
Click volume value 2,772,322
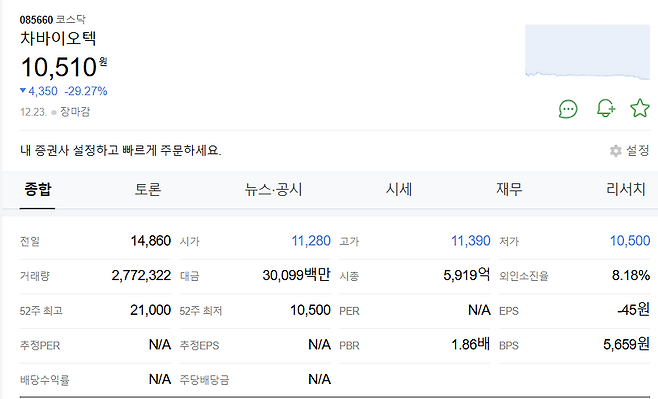pos(141,276)
